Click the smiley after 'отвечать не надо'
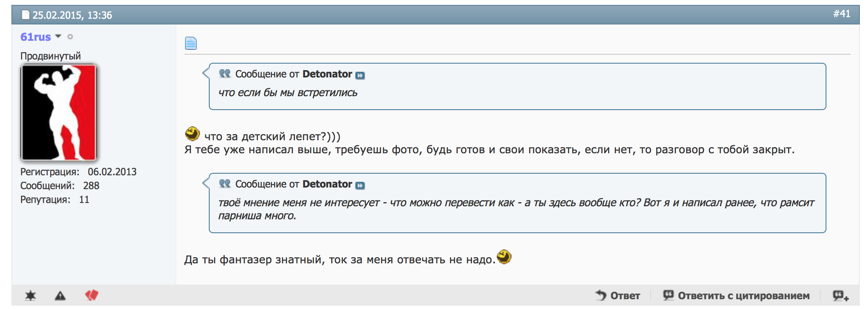 pos(504,257)
